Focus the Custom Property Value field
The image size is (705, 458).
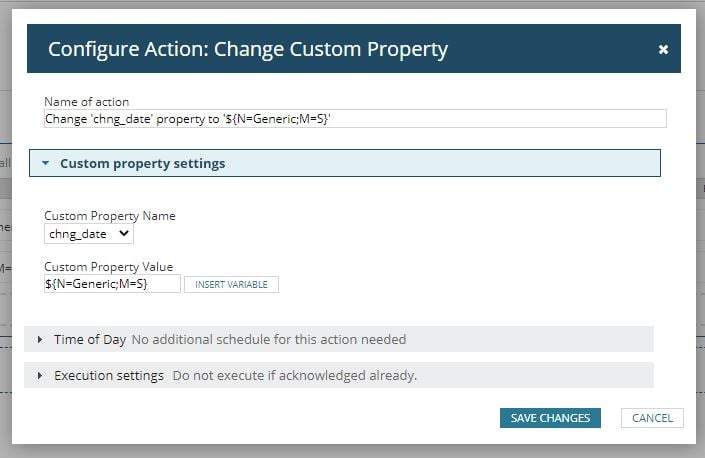click(112, 284)
